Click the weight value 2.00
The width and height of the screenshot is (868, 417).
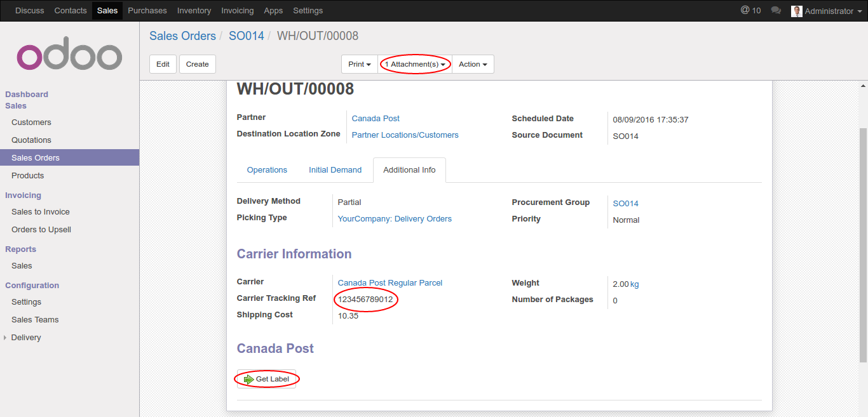tap(621, 284)
